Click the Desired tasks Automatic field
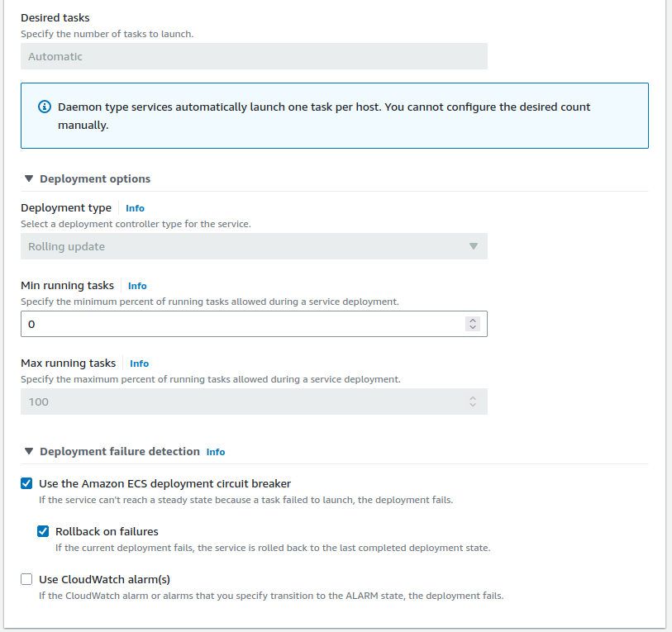This screenshot has width=672, height=632. click(x=254, y=56)
